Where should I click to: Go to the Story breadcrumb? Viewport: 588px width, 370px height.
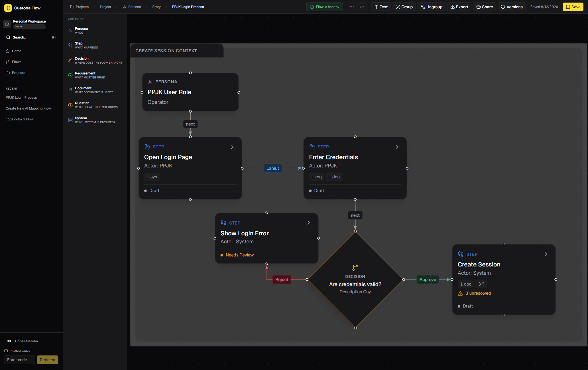pos(156,7)
